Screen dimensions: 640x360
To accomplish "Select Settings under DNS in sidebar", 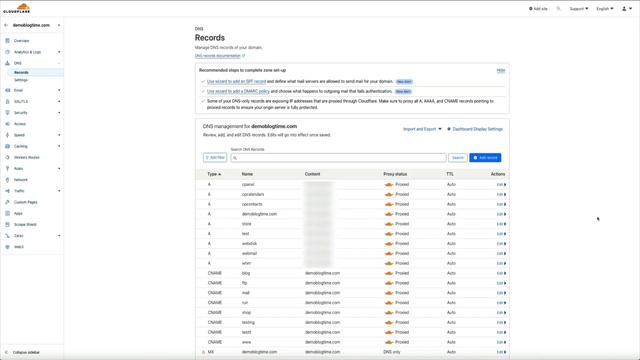I will pyautogui.click(x=21, y=80).
